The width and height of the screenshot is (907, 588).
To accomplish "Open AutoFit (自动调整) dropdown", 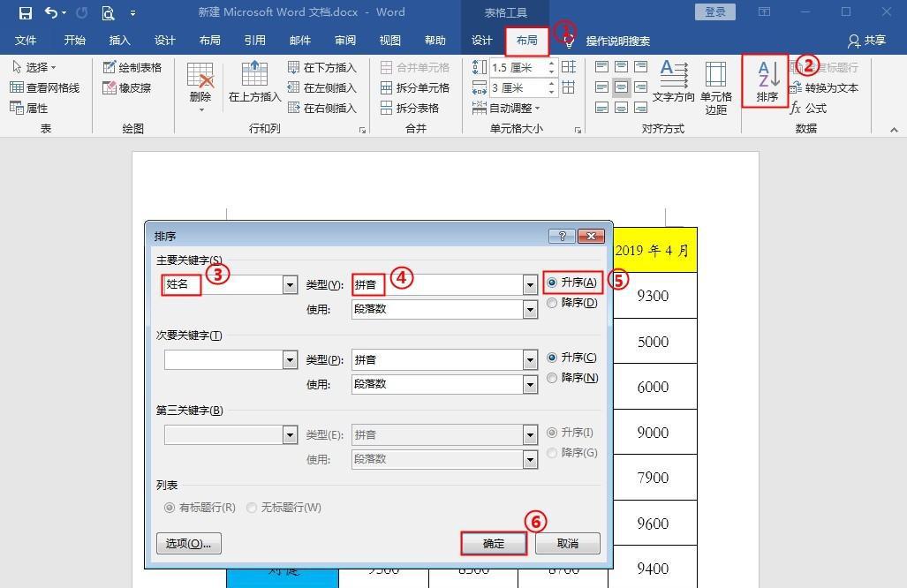I will click(x=506, y=108).
